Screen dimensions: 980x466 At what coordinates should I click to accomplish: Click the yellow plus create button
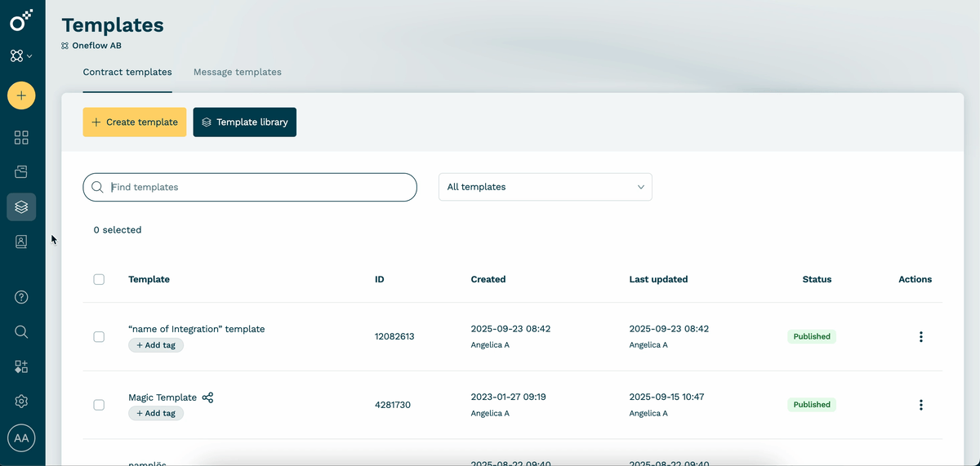21,95
